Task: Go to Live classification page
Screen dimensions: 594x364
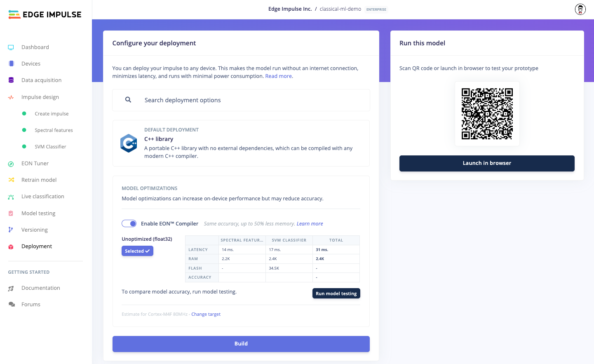Action: point(43,197)
